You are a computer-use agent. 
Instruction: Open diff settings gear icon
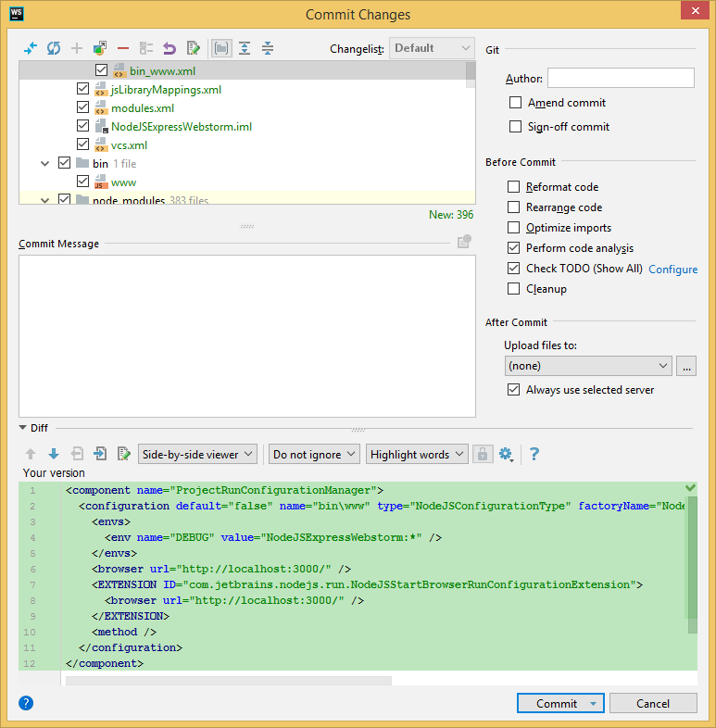tap(506, 454)
